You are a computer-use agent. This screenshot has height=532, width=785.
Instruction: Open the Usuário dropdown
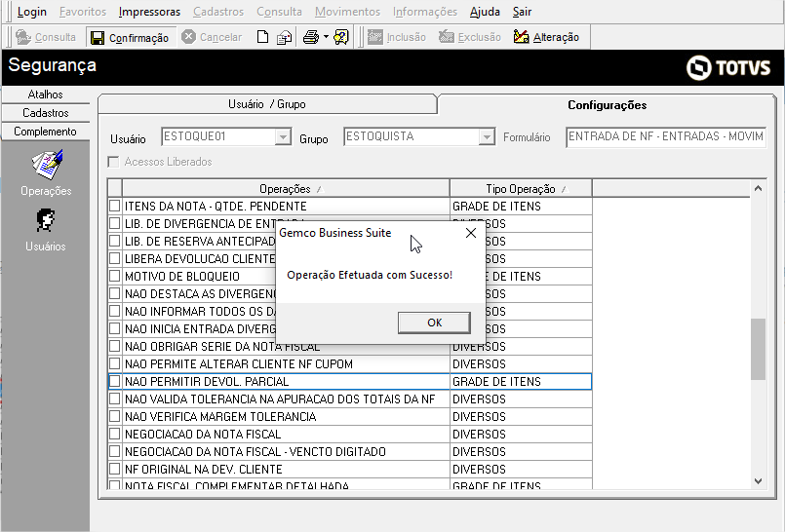[x=283, y=136]
